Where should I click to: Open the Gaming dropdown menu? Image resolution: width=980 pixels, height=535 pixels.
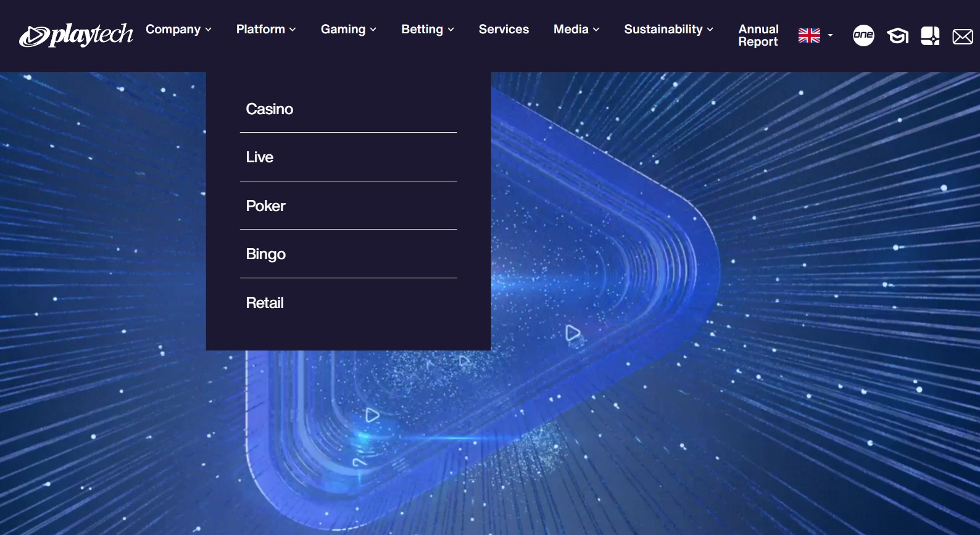[x=349, y=29]
